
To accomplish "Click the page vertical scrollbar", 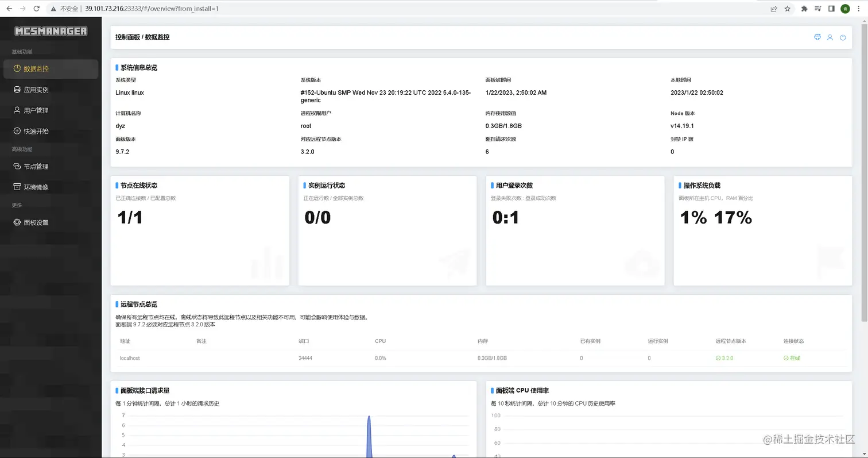I will 865,172.
